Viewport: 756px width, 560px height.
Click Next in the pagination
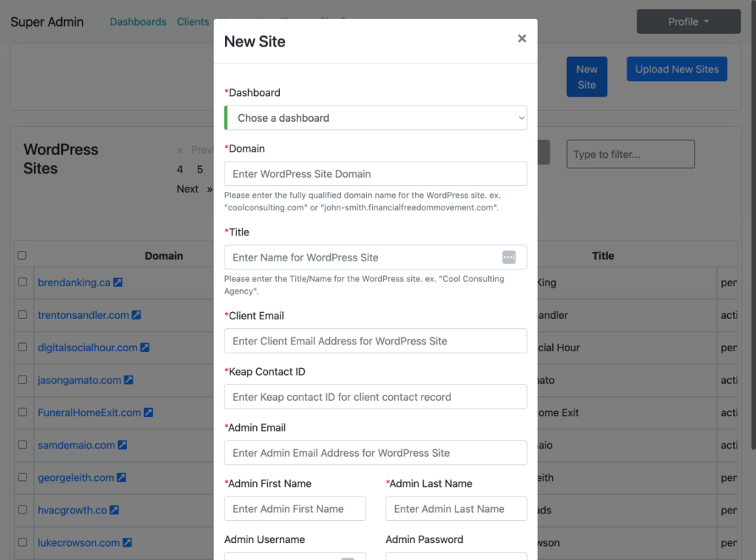[x=188, y=189]
